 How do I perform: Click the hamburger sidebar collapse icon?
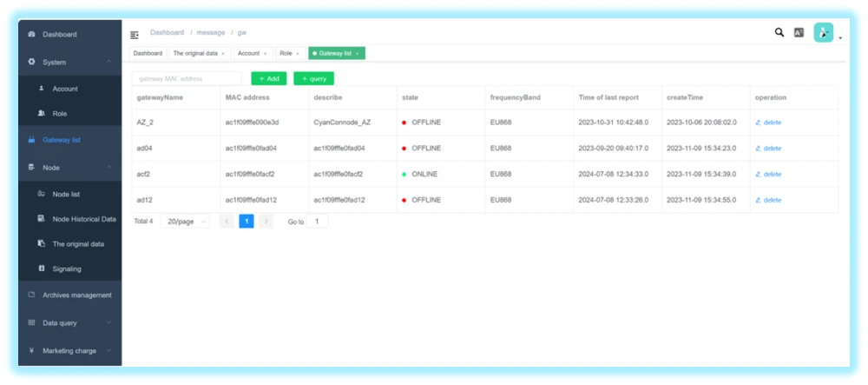tap(135, 35)
